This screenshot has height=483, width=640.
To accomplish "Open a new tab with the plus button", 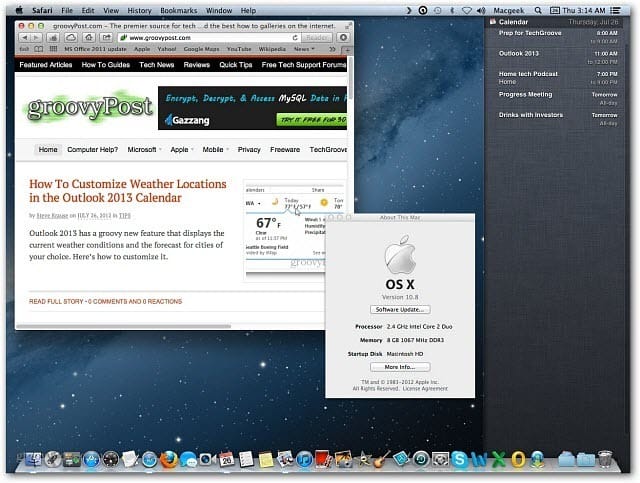I will pos(347,50).
